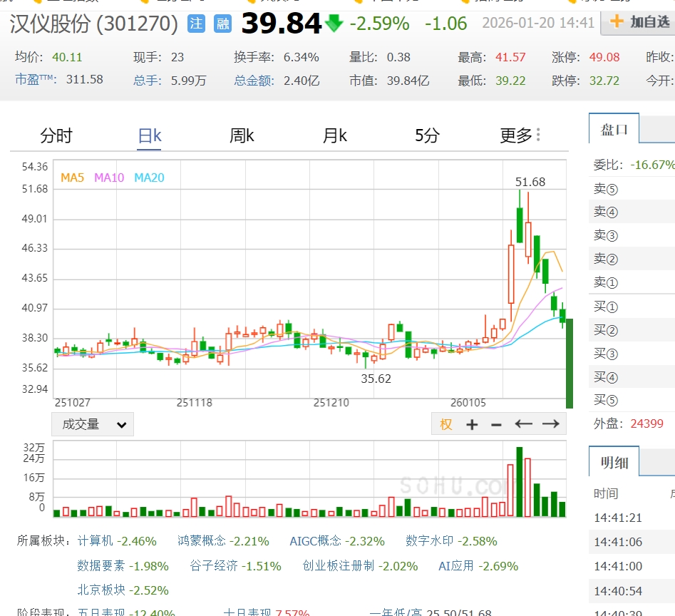Click the stock name 汉仪股份 (301270)
This screenshot has height=616, width=675.
point(93,24)
